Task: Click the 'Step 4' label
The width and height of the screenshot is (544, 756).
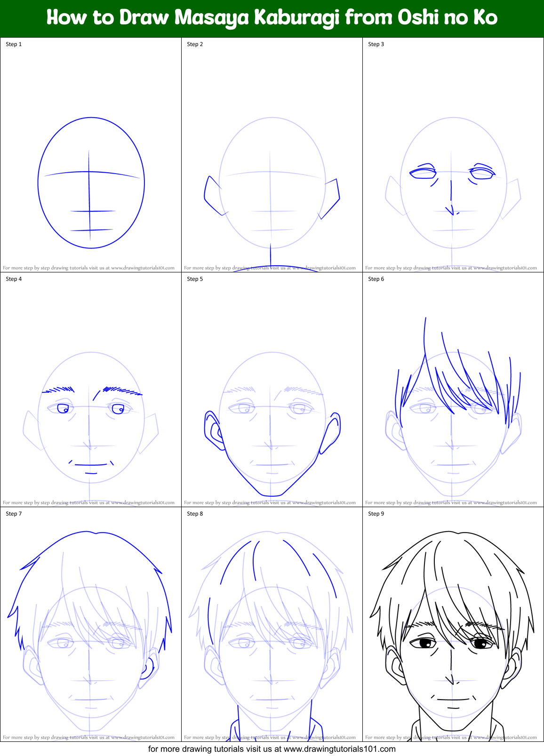Action: pos(14,279)
